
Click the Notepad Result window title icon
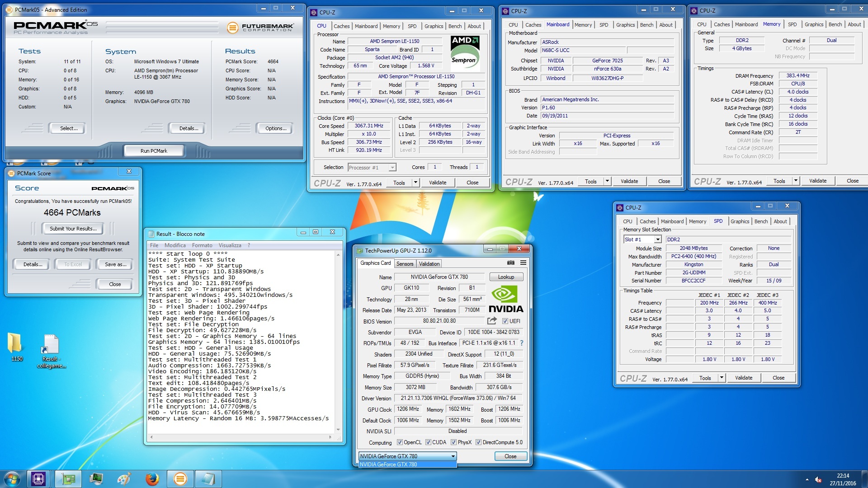click(x=151, y=234)
